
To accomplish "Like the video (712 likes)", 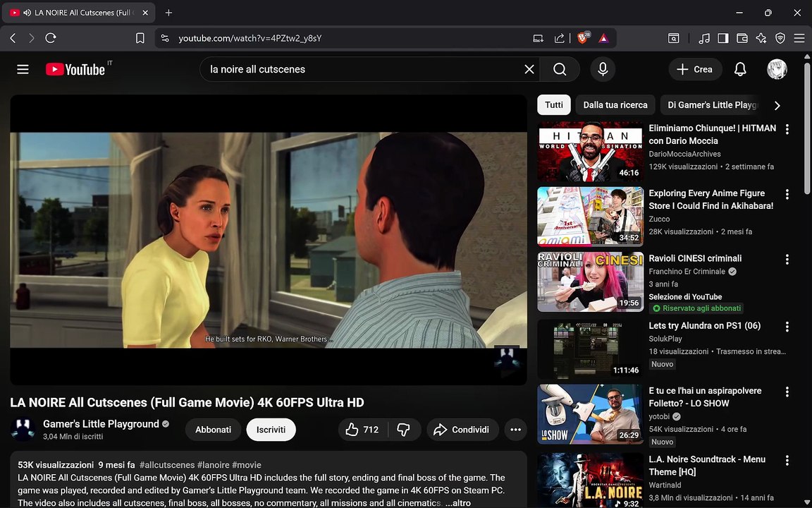I will click(x=362, y=430).
